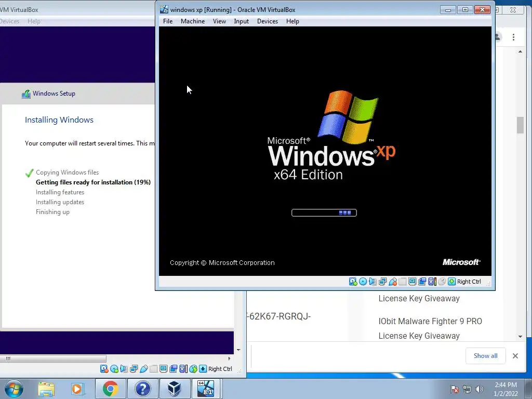Click display icon in windows xp status bar
The image size is (532, 399).
(412, 281)
